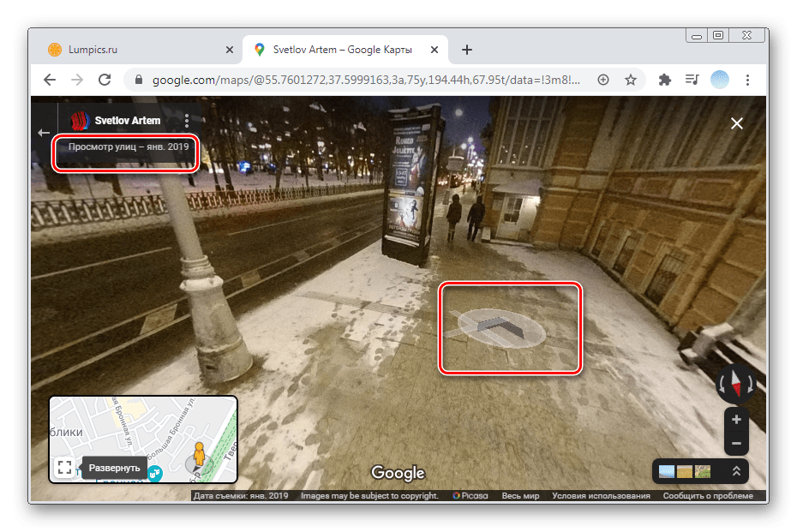Minimize the browser window
This screenshot has width=797, height=532.
coord(697,36)
